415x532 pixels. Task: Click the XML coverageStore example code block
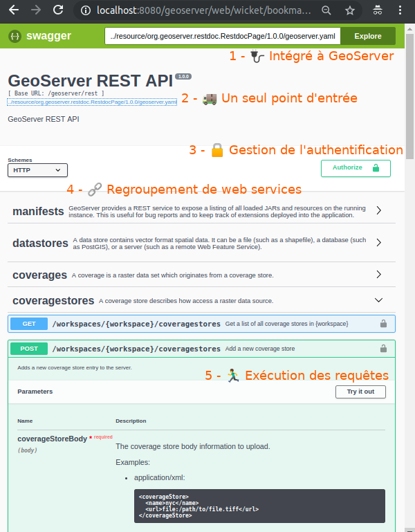tap(259, 506)
